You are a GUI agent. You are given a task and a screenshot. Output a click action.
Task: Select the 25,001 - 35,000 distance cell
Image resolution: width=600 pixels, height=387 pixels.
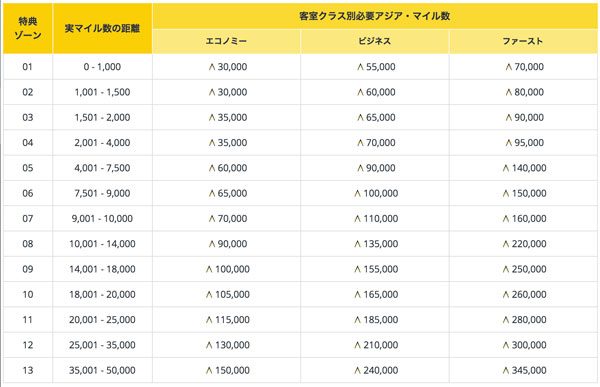pyautogui.click(x=102, y=345)
